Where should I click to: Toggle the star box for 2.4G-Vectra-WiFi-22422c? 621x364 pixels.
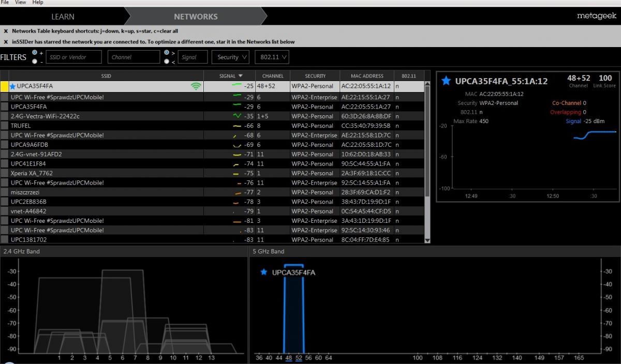[x=4, y=116]
